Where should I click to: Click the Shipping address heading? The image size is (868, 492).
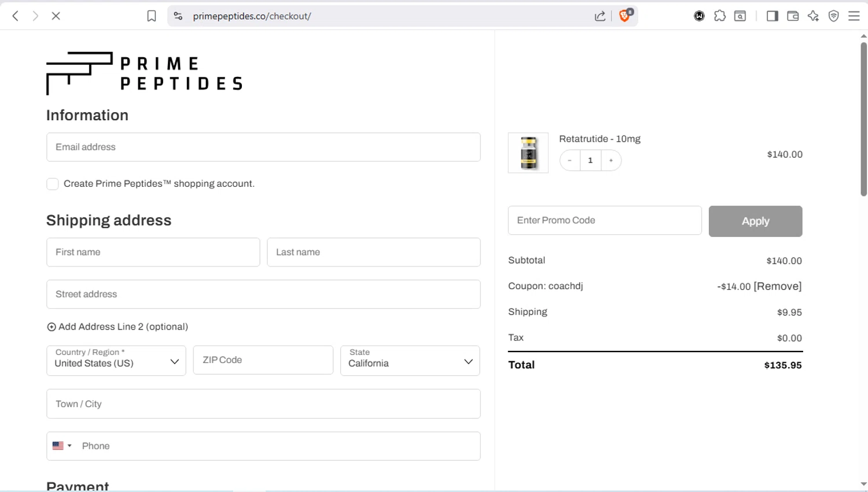[109, 220]
